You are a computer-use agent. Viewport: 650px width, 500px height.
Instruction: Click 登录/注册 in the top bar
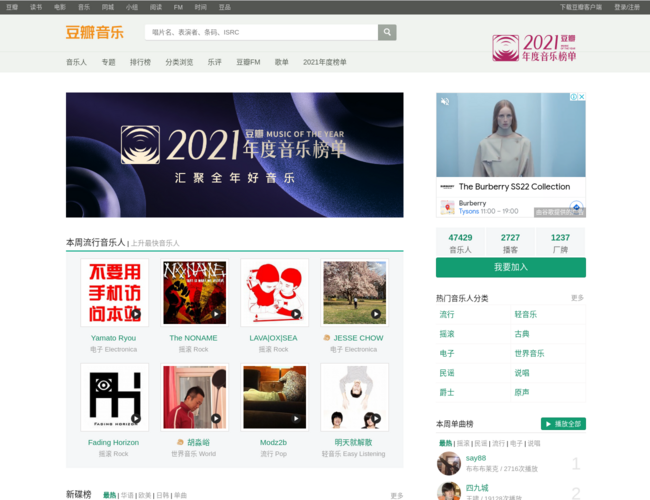[627, 6]
